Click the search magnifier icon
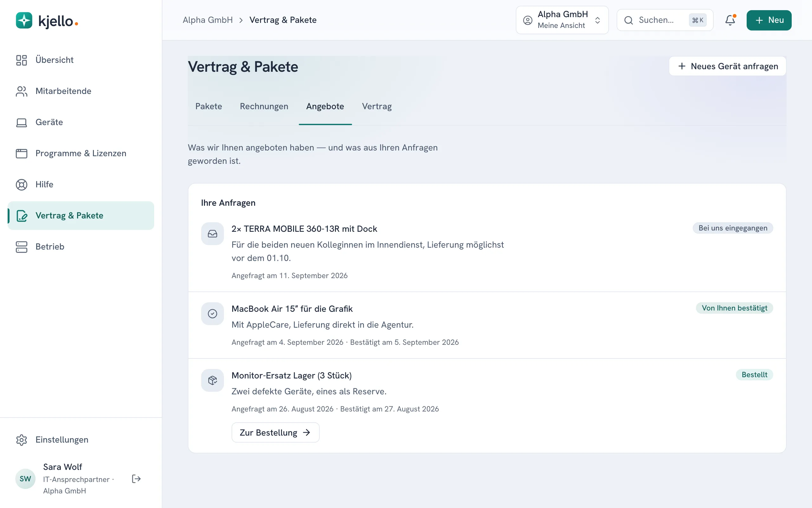The image size is (812, 508). click(x=628, y=21)
